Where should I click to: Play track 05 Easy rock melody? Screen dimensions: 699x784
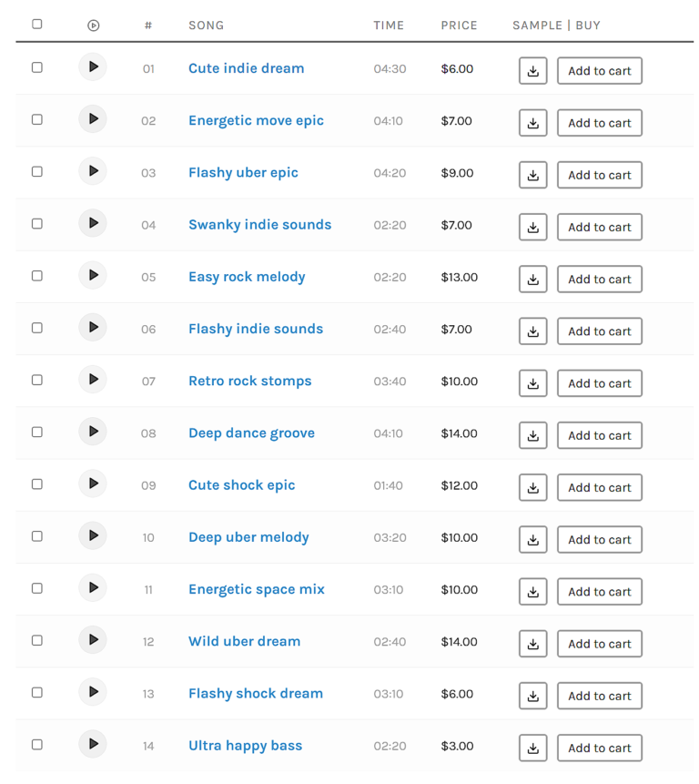click(x=93, y=276)
